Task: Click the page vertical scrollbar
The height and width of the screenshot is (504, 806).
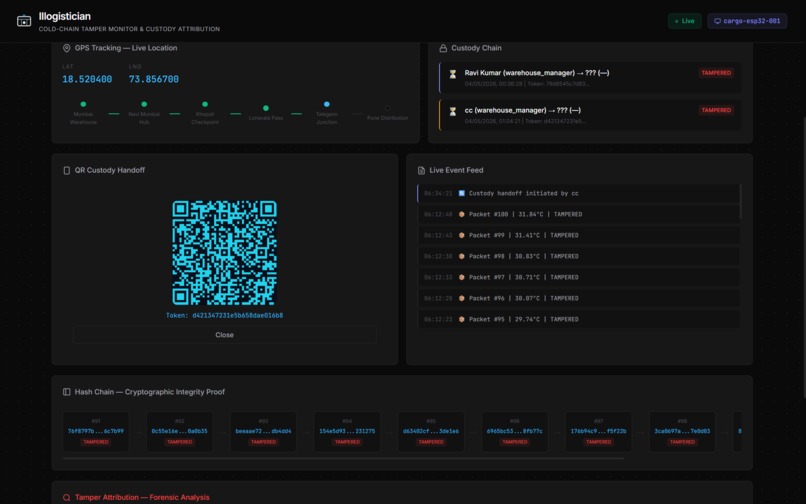Action: pyautogui.click(x=804, y=257)
